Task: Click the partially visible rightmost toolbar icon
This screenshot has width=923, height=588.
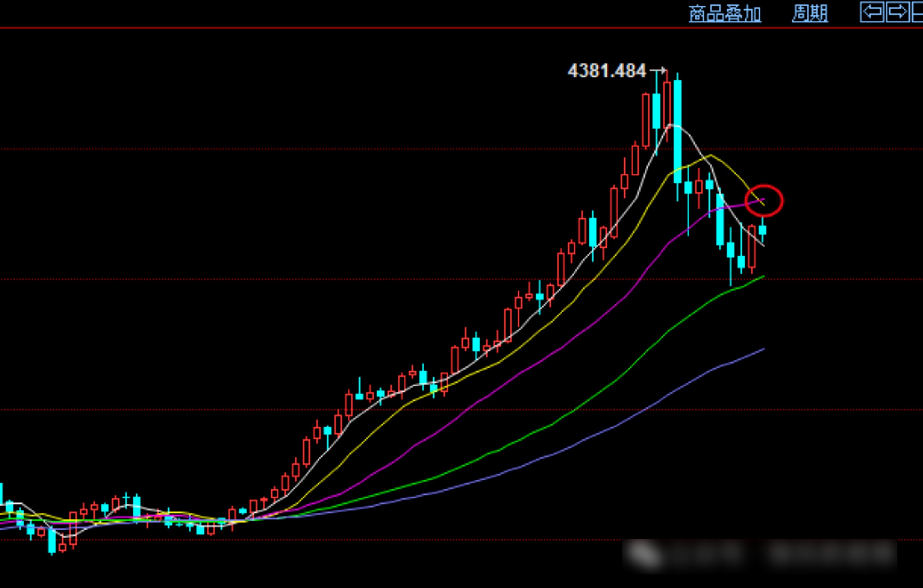Action: [x=918, y=12]
